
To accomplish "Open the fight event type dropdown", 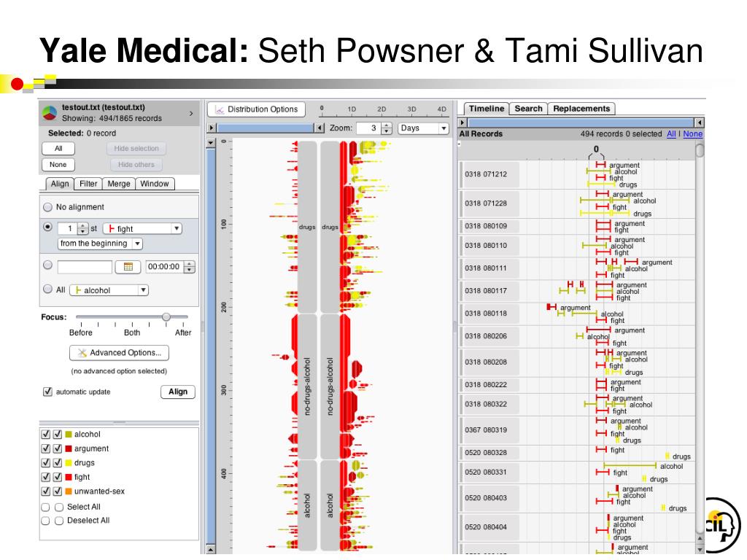I will (142, 228).
